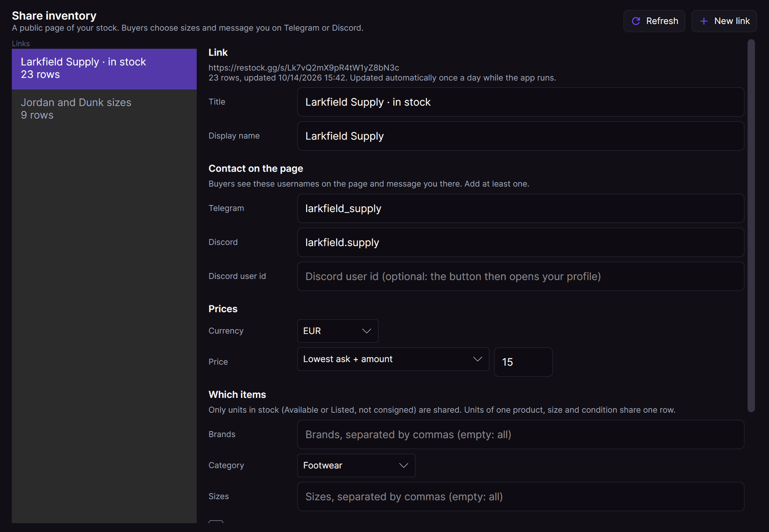Select the Larkfield Supply · in stock link
Viewport: 769px width, 532px height.
tap(104, 69)
